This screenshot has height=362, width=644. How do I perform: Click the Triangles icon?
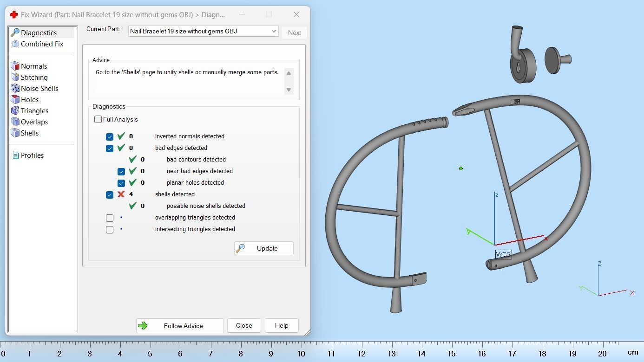tap(15, 110)
